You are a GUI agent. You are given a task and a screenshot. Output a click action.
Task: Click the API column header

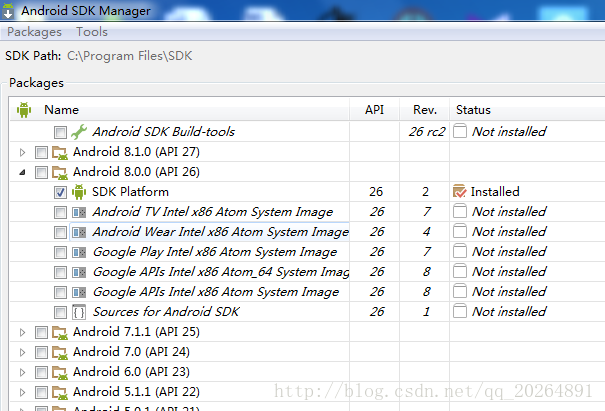point(374,110)
